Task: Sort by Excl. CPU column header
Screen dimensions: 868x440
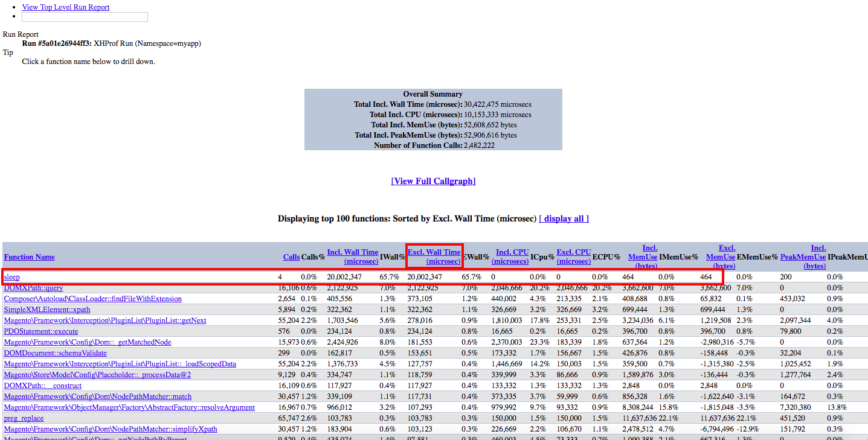Action: [x=574, y=257]
